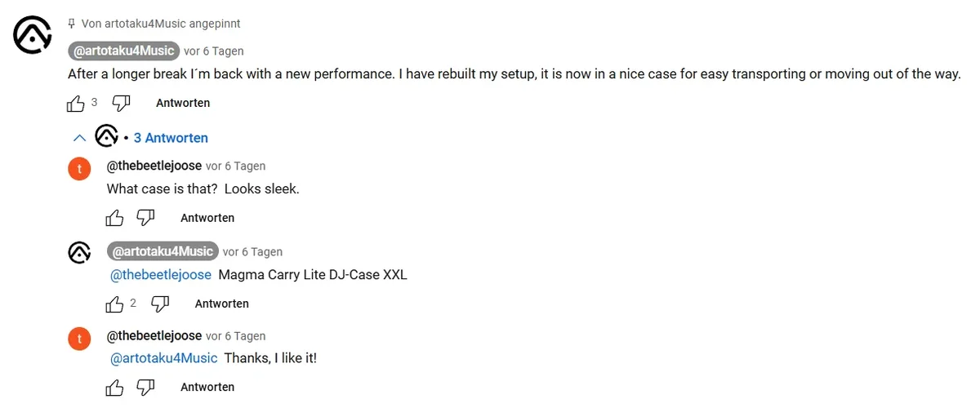This screenshot has height=408, width=980.
Task: Open @thebeetlejoose profile from first reply
Action: click(x=154, y=166)
